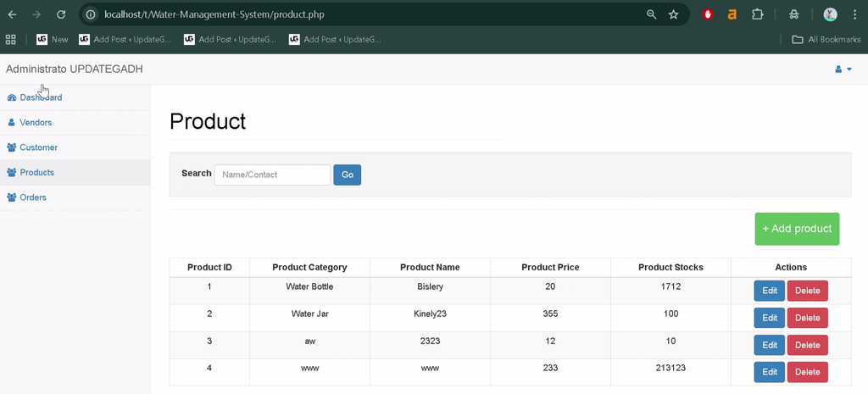Open Vendors in the sidebar
This screenshot has height=394, width=868.
click(x=75, y=122)
